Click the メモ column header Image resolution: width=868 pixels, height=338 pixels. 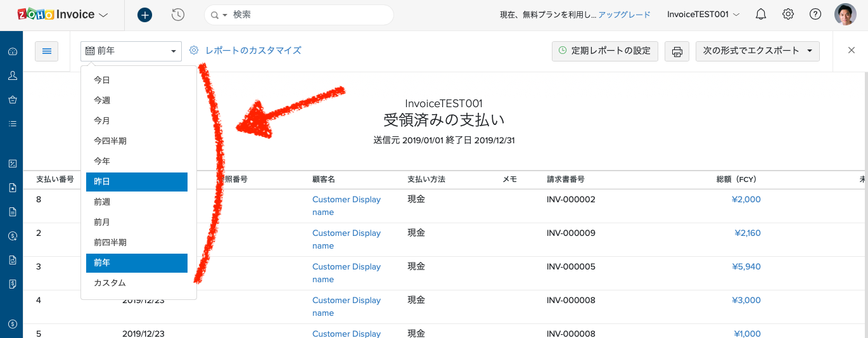pyautogui.click(x=510, y=179)
